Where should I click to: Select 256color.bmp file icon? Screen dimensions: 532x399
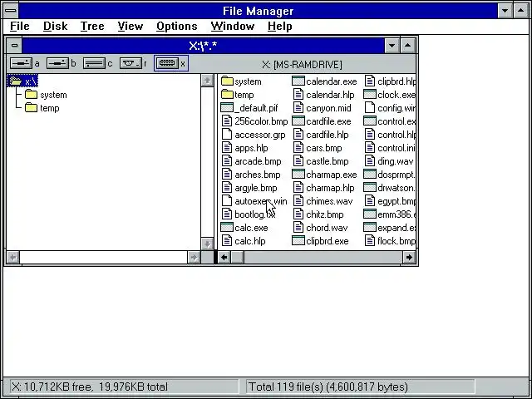tap(227, 121)
